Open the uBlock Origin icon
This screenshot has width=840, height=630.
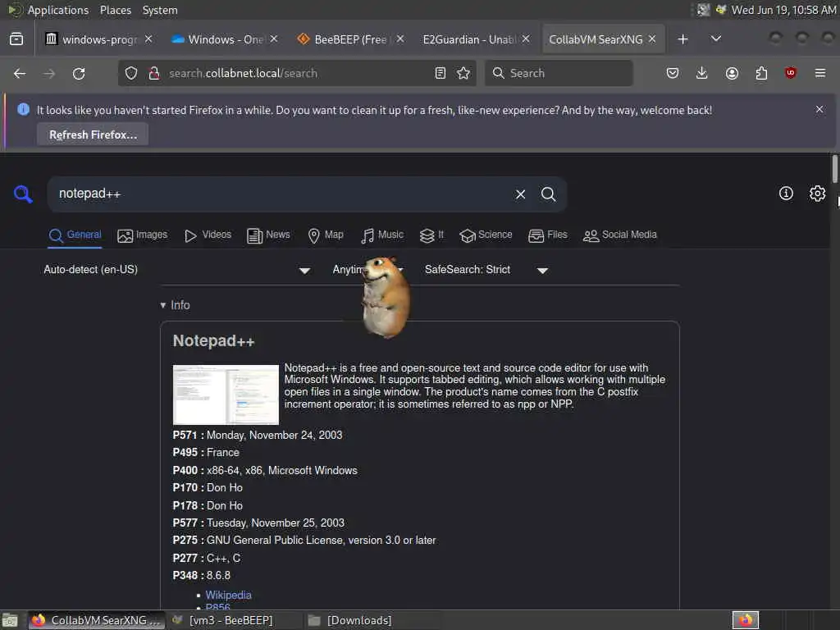click(790, 73)
